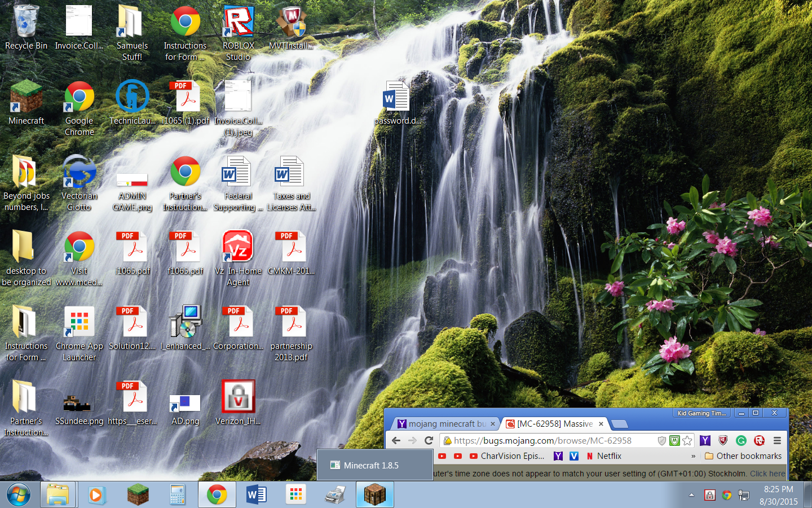Click the Chrome reload button
Viewport: 812px width, 508px height.
pyautogui.click(x=429, y=441)
